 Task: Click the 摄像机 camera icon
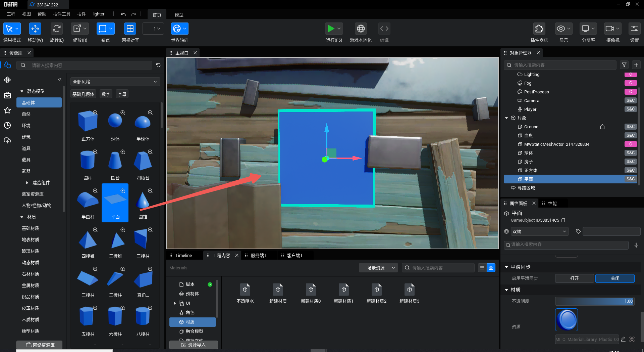610,29
